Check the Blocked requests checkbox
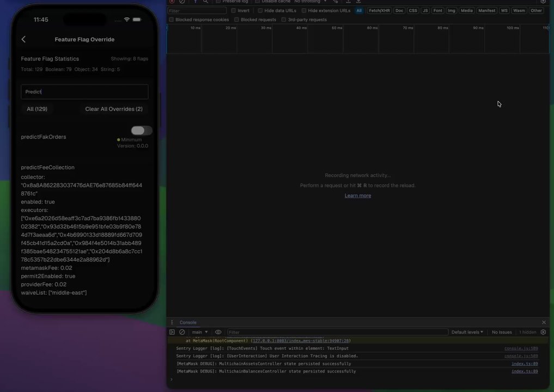 [237, 20]
